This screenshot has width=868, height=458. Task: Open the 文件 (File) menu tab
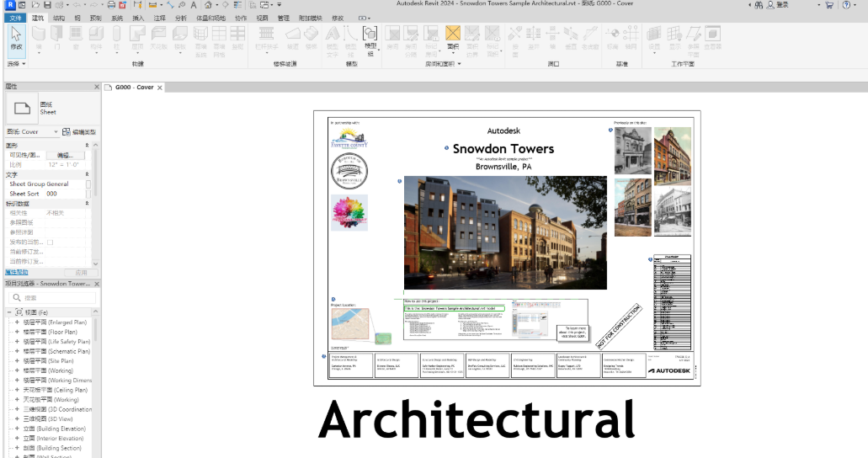click(x=15, y=19)
